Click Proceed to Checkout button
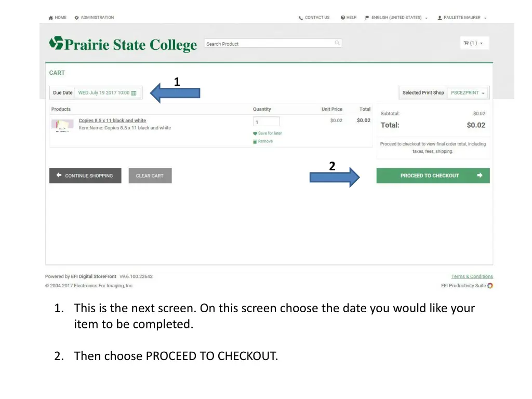Screen dimensions: 532x399 point(433,176)
